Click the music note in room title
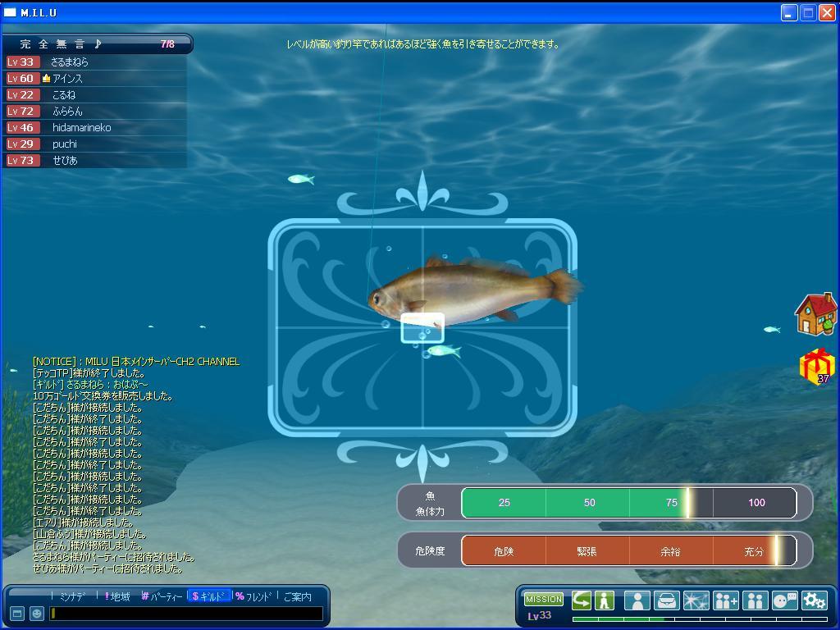Viewport: 840px width, 630px height. pos(97,43)
